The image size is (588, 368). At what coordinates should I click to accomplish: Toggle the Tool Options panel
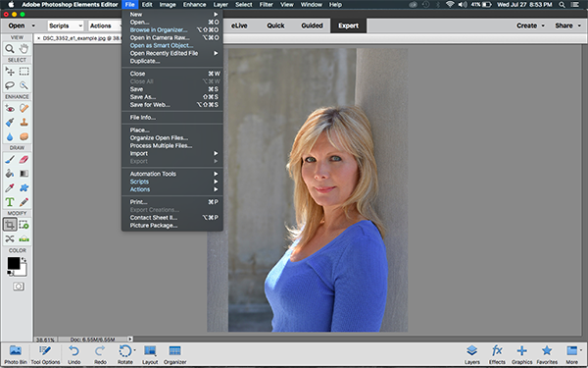coord(45,354)
